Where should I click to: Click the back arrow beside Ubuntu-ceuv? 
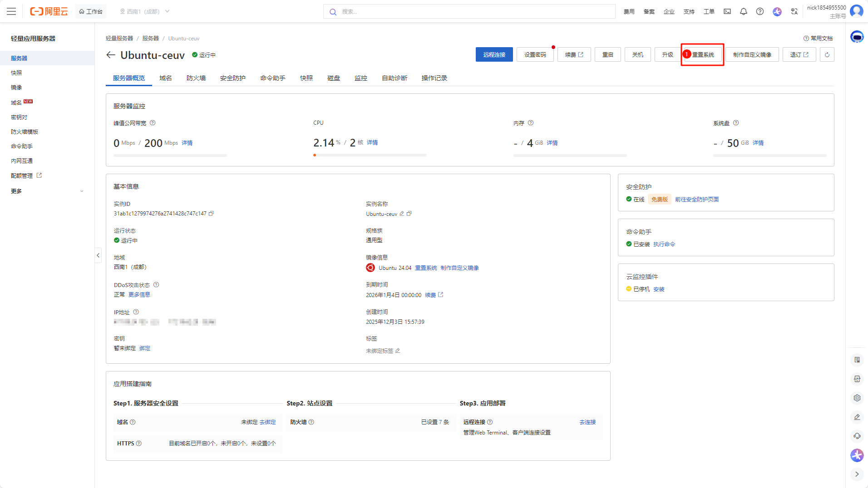(x=110, y=55)
